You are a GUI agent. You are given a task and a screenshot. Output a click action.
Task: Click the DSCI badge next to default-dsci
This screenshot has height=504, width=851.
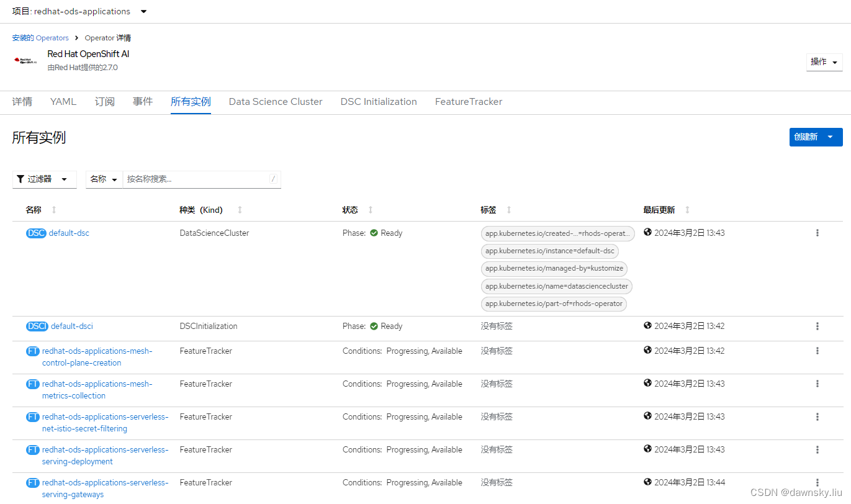click(x=37, y=326)
